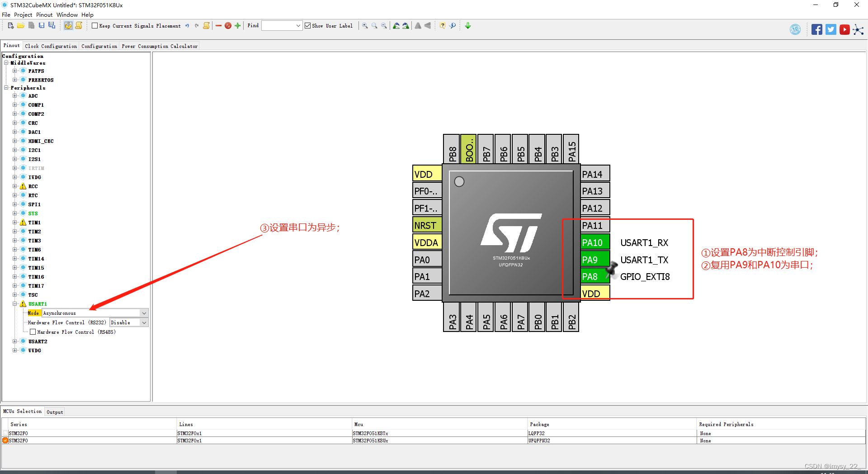Check Hardware Flow Control (RS485) under USART1
This screenshot has height=474, width=868.
pyautogui.click(x=33, y=332)
